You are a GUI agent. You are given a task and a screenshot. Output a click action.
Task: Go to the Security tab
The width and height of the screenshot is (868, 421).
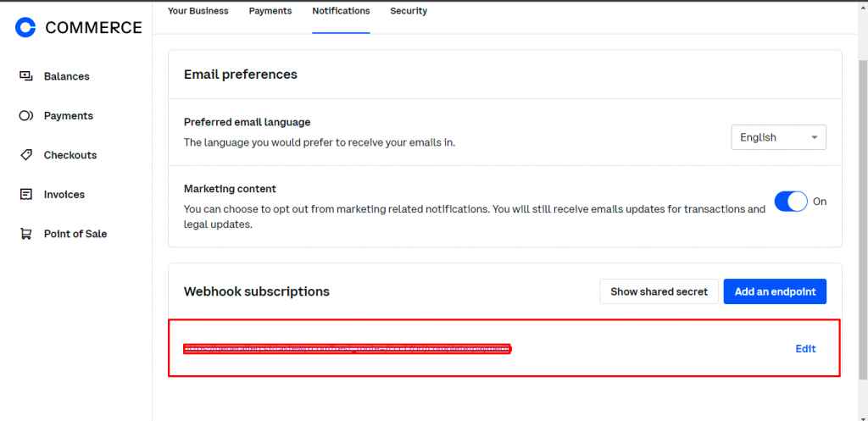409,11
